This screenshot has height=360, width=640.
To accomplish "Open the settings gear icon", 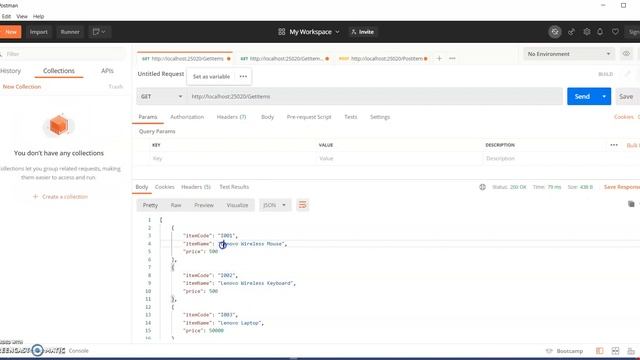I will point(587,32).
